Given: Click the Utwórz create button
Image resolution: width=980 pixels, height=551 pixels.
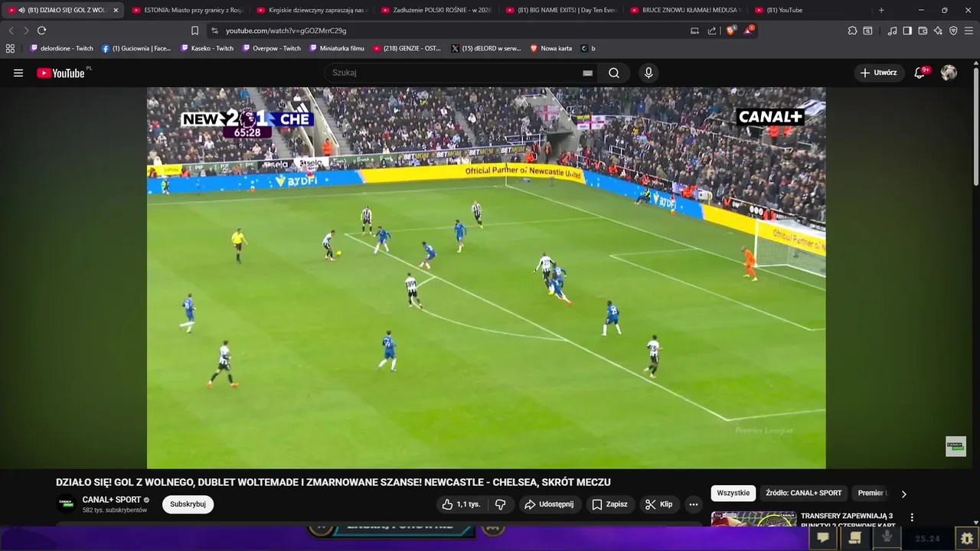Looking at the screenshot, I should [x=878, y=73].
